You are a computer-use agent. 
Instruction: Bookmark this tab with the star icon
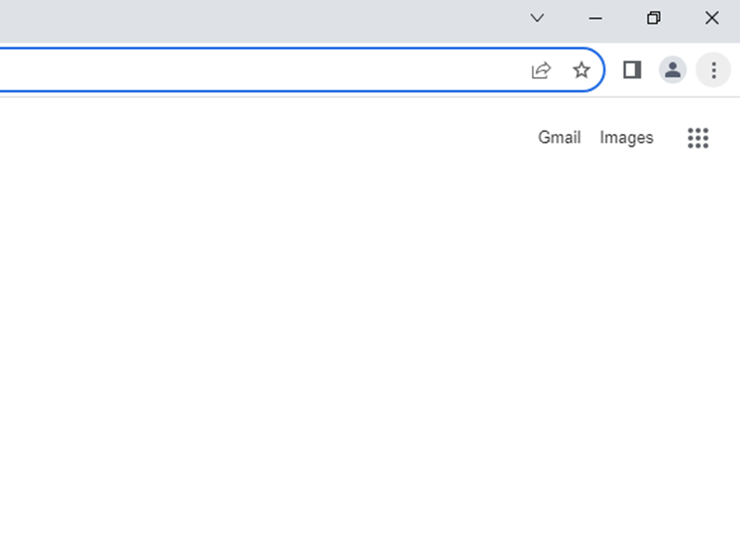(581, 71)
